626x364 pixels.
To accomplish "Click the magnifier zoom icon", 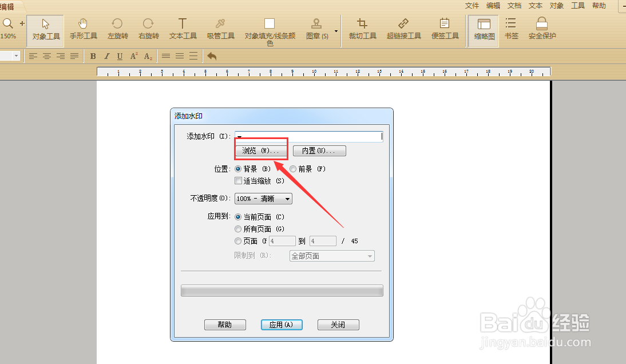I will pos(8,23).
